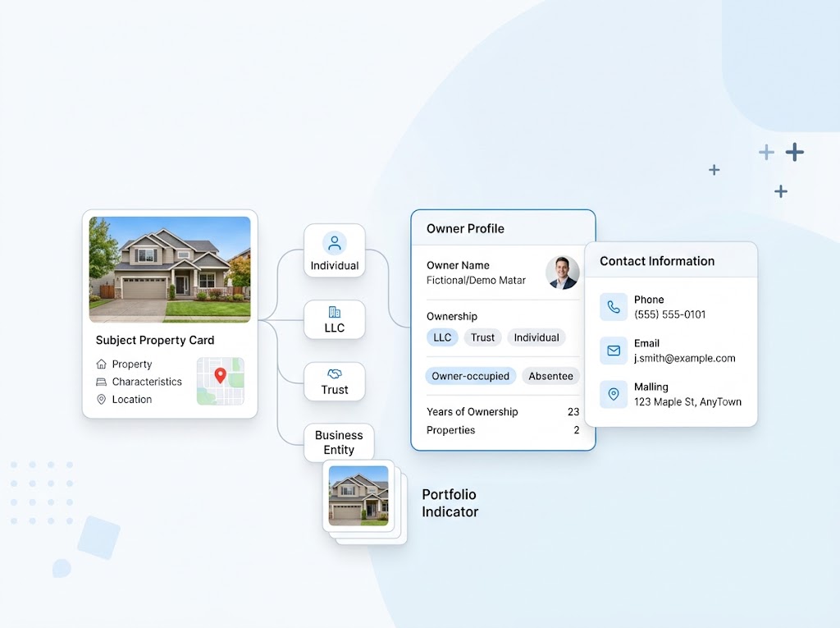Click the Years of Ownership label
Image resolution: width=840 pixels, height=628 pixels.
tap(472, 412)
